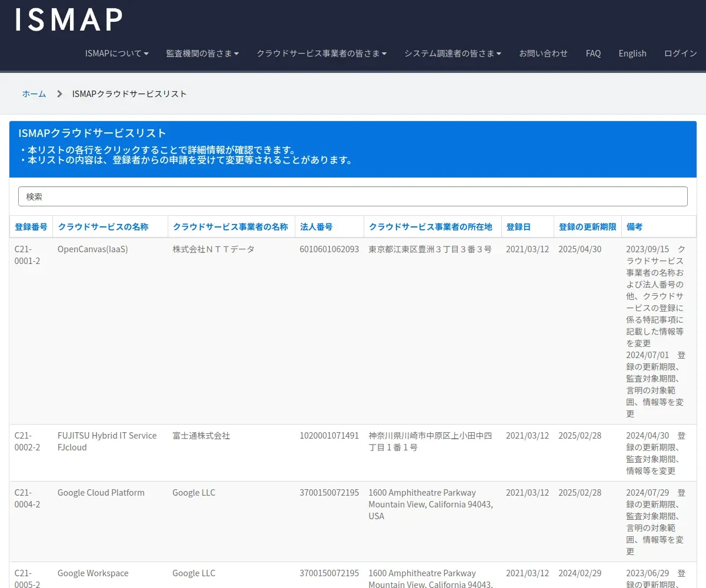The width and height of the screenshot is (706, 588).
Task: Click the breadcrumb chevron separator icon
Action: (59, 94)
